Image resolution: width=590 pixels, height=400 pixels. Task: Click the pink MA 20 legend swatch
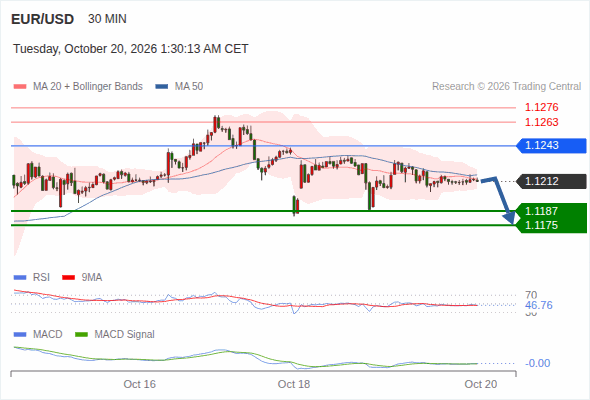[x=20, y=87]
